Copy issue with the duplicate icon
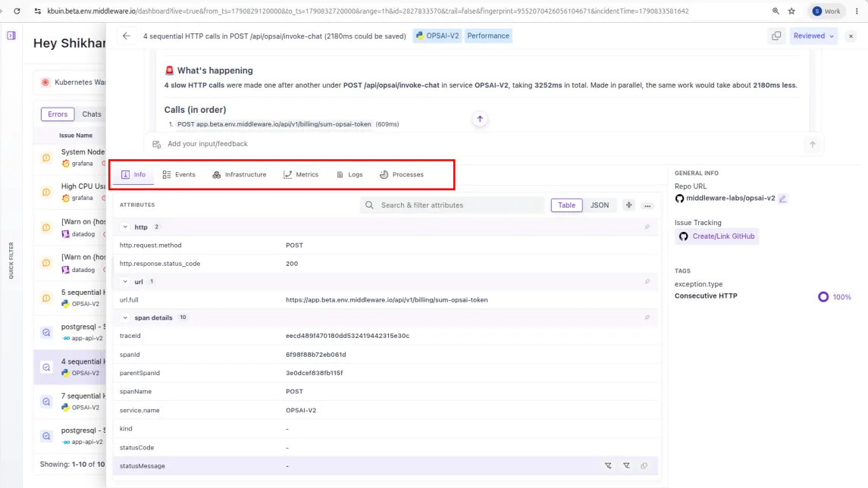This screenshot has height=488, width=868. (776, 36)
